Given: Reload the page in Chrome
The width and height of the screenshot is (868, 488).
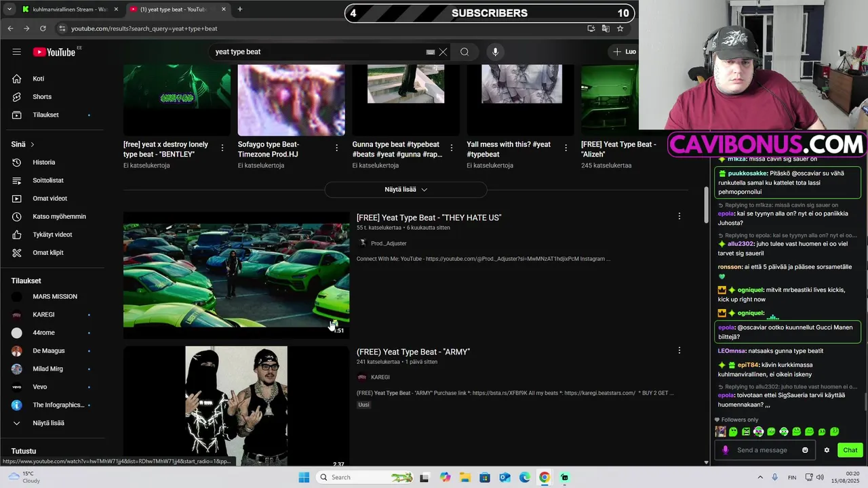Looking at the screenshot, I should click(43, 28).
